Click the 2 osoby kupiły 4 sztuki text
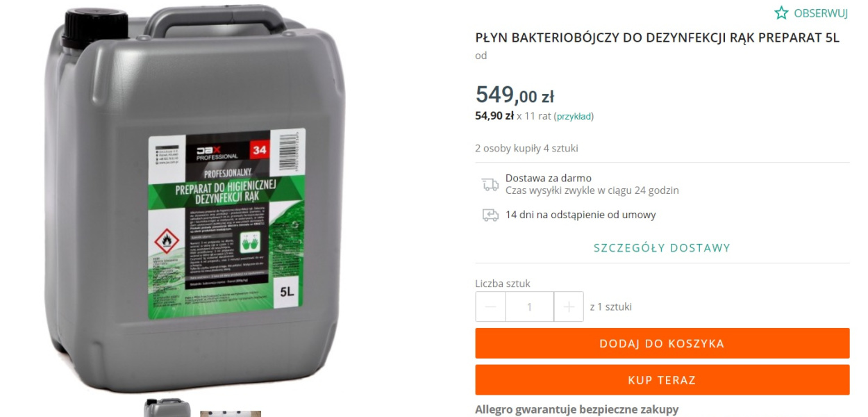This screenshot has width=868, height=417. 526,148
